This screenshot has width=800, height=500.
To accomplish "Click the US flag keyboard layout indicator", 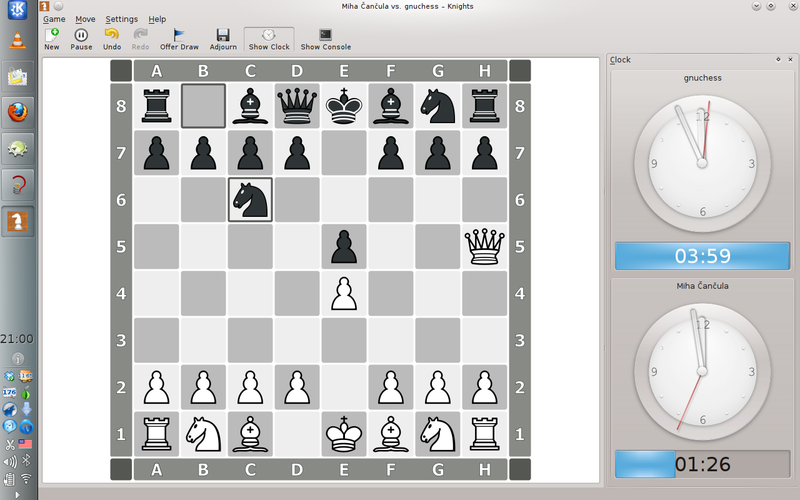I will [x=26, y=444].
